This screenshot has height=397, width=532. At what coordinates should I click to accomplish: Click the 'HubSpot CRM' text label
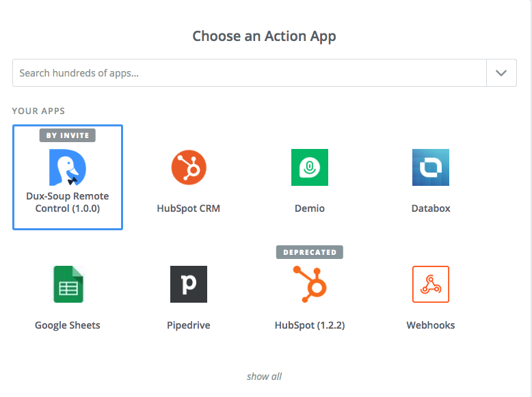189,208
